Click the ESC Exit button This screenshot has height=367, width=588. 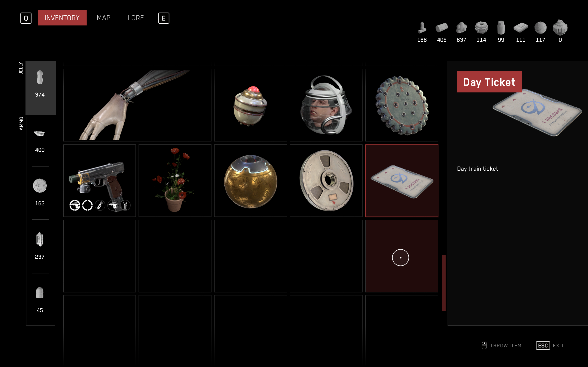[x=550, y=345]
